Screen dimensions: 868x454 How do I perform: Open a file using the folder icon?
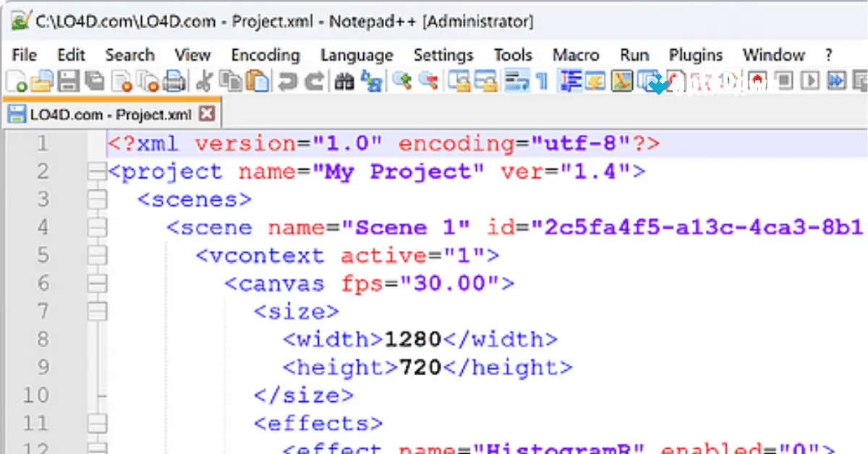click(x=41, y=81)
